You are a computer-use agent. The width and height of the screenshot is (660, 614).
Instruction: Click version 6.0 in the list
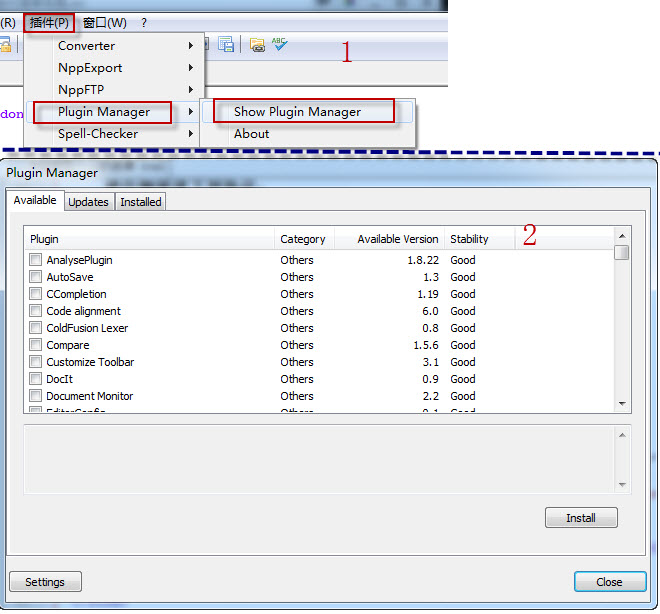(430, 311)
